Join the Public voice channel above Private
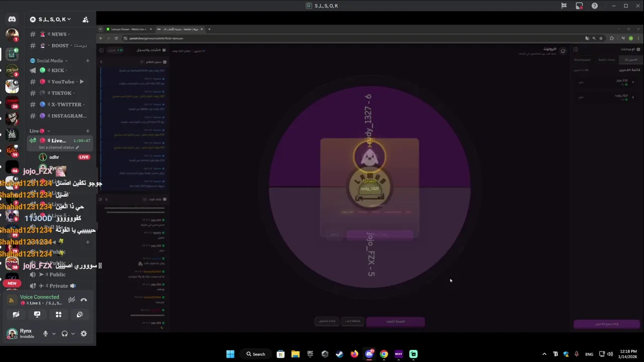The height and width of the screenshot is (362, 644). coord(59,275)
